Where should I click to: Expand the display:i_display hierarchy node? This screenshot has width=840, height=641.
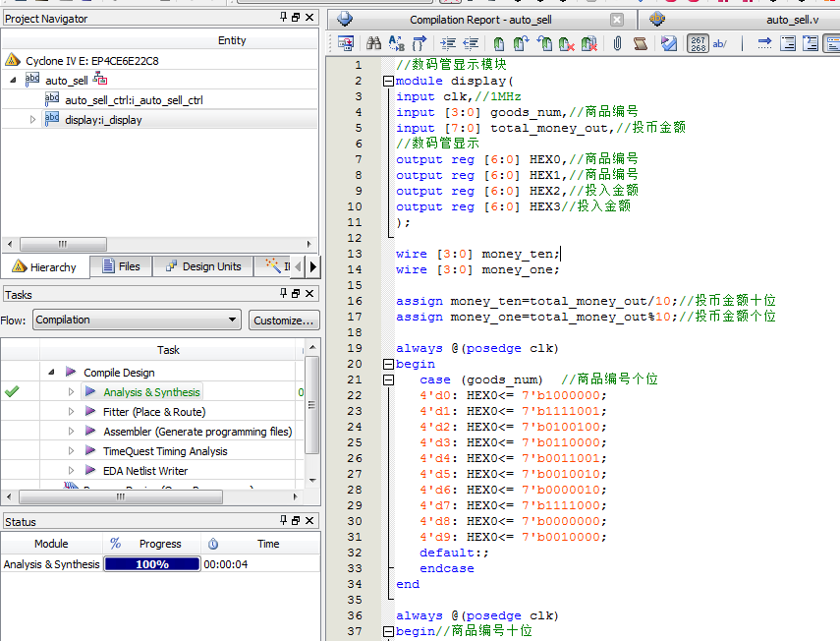pyautogui.click(x=32, y=119)
